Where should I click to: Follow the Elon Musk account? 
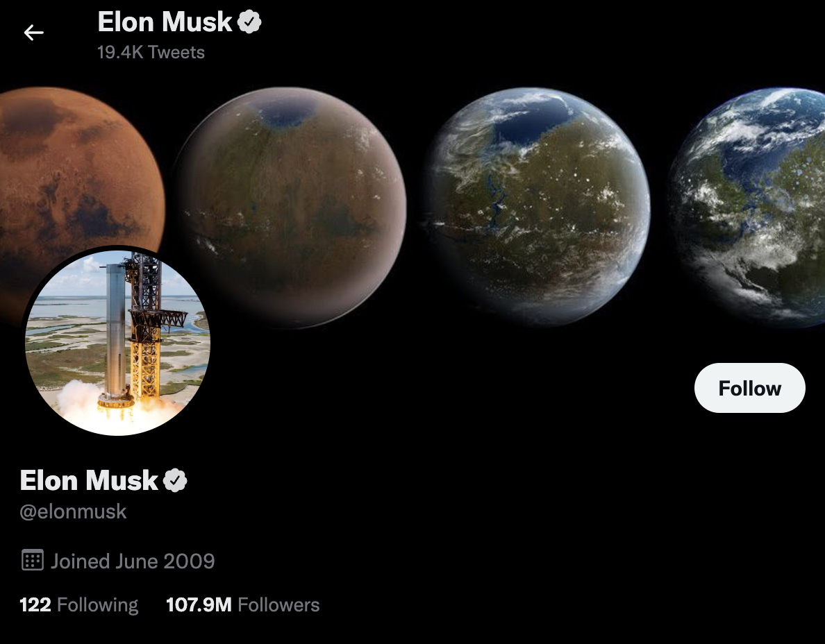click(x=750, y=388)
